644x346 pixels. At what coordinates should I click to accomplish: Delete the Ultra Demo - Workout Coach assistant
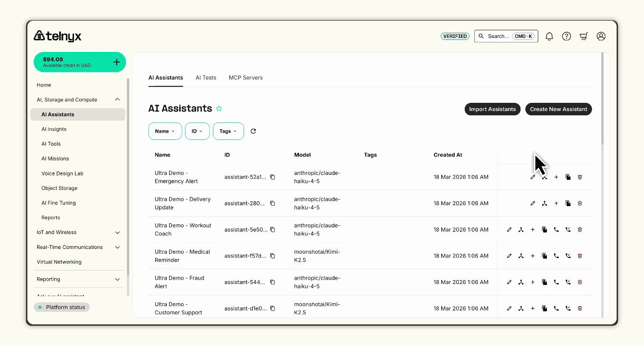580,230
